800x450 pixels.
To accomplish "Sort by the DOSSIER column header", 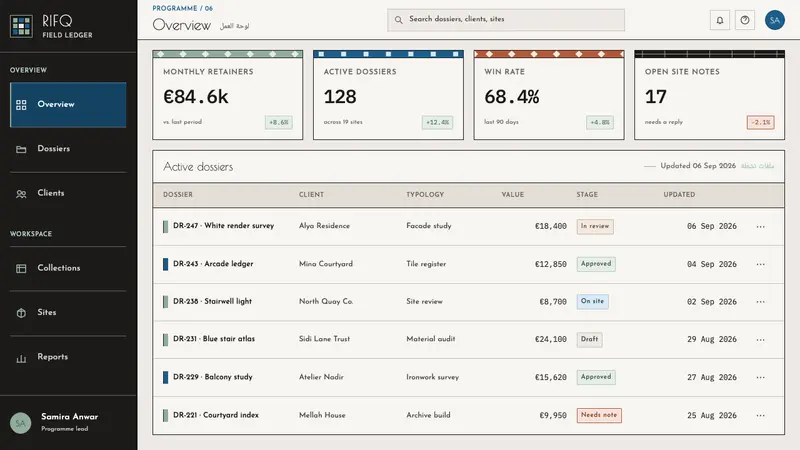I will click(178, 195).
